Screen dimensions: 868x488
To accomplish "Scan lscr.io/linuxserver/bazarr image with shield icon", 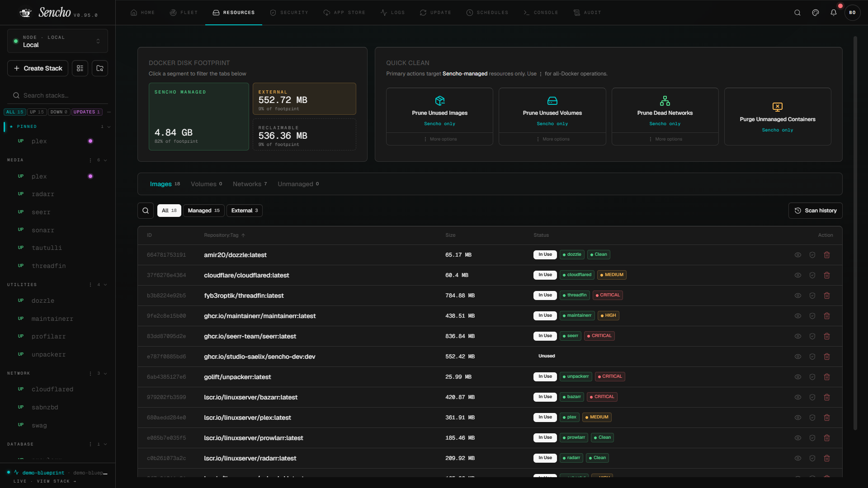I will tap(812, 397).
